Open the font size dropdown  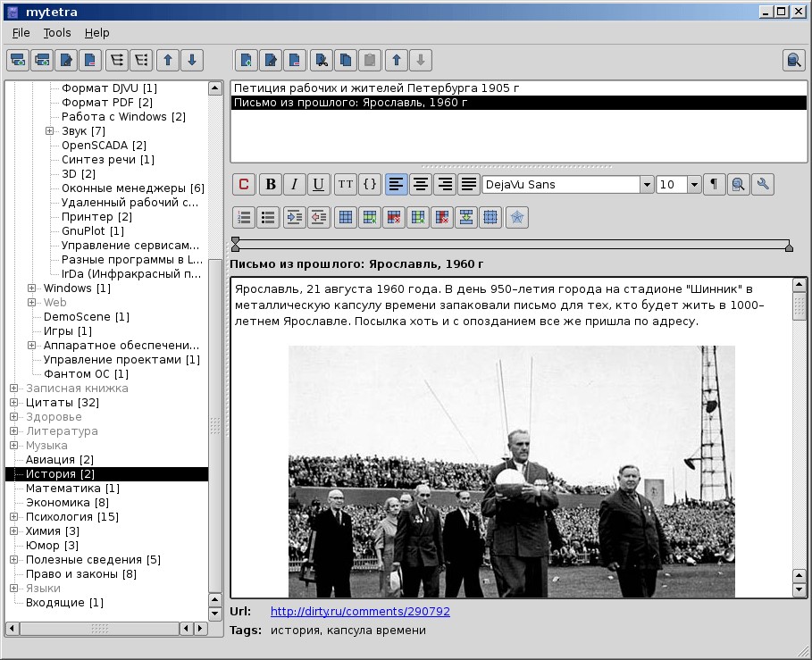(694, 185)
